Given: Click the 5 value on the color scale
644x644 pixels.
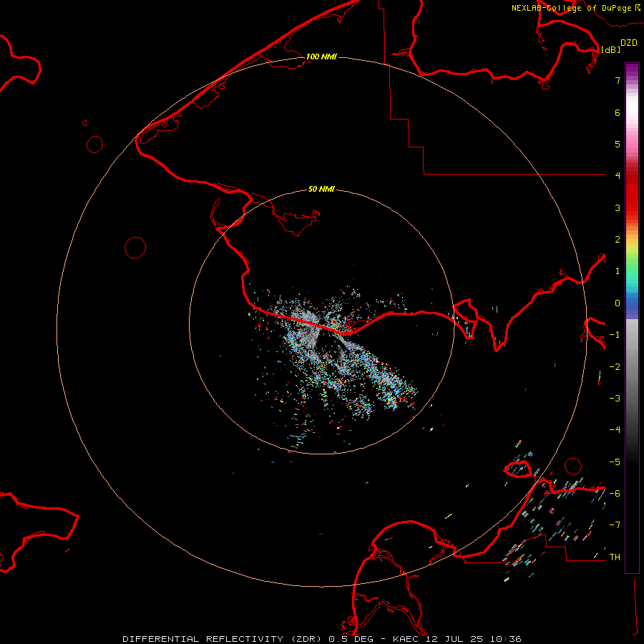Looking at the screenshot, I should tap(618, 144).
